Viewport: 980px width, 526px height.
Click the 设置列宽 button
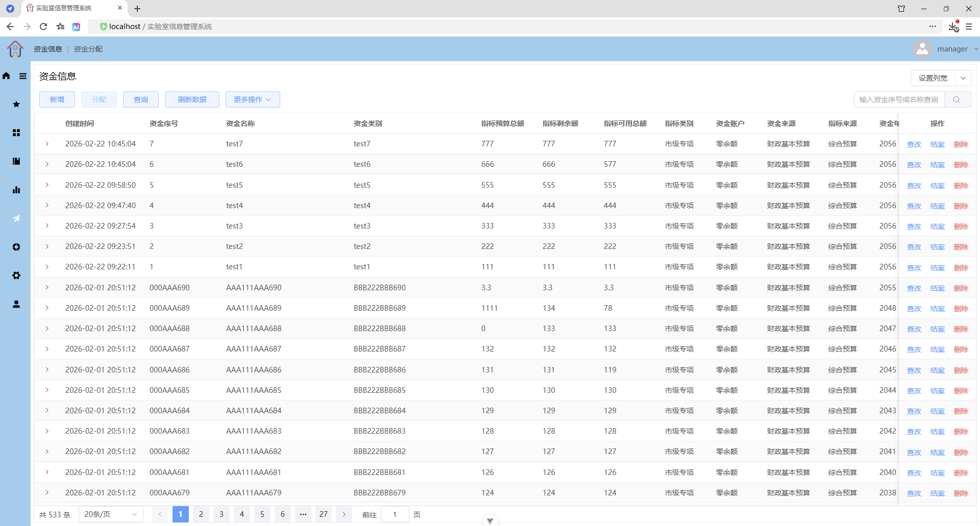point(933,78)
